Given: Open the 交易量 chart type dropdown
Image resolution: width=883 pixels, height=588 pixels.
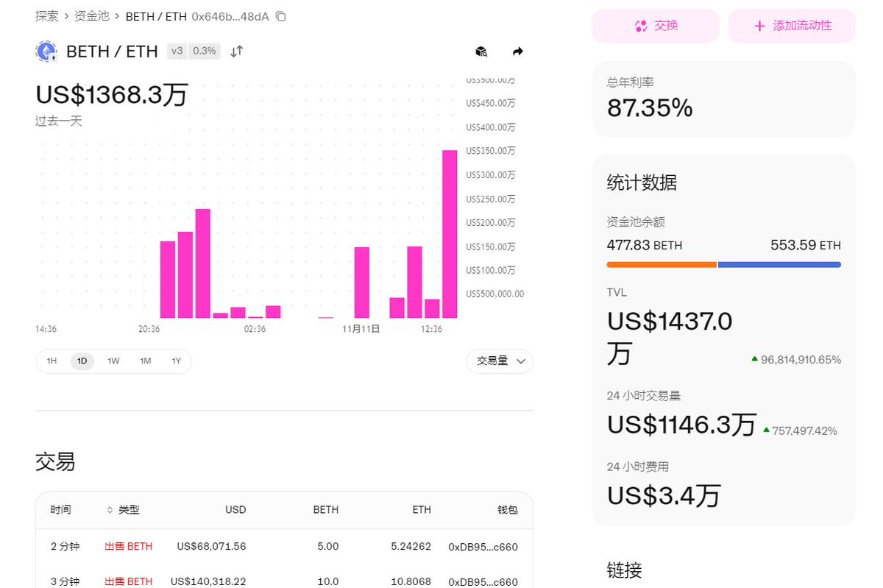Looking at the screenshot, I should (x=500, y=361).
